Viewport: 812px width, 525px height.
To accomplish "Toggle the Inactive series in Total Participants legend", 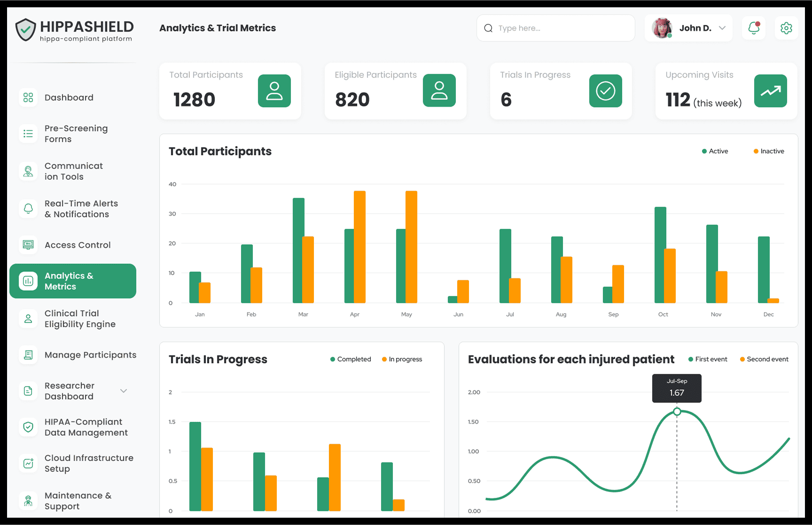I will pos(769,151).
